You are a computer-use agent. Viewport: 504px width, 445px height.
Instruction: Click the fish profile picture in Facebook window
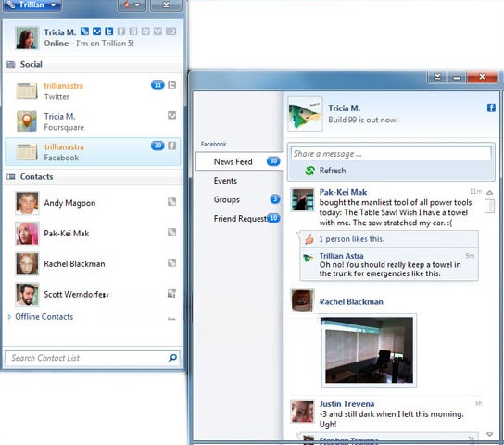(x=305, y=114)
